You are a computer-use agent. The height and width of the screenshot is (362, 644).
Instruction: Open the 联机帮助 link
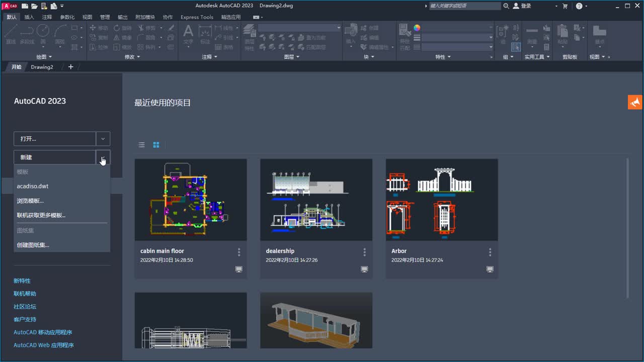point(25,294)
